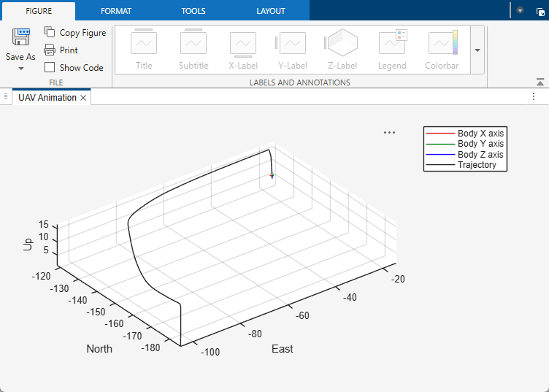Expand the Labels and Annotations gallery
The width and height of the screenshot is (549, 392).
[477, 50]
